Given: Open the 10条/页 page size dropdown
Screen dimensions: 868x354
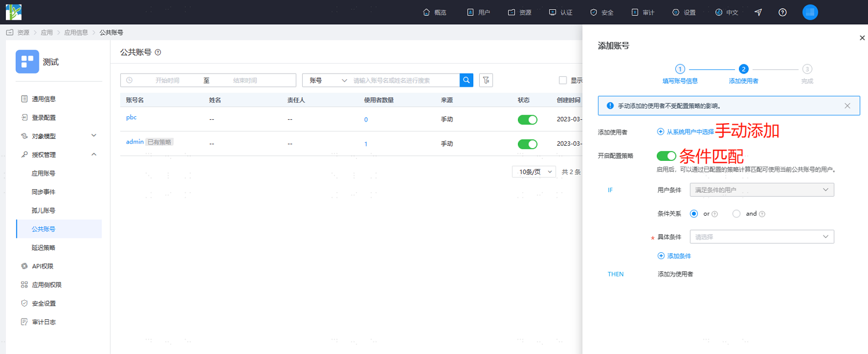Looking at the screenshot, I should (534, 172).
